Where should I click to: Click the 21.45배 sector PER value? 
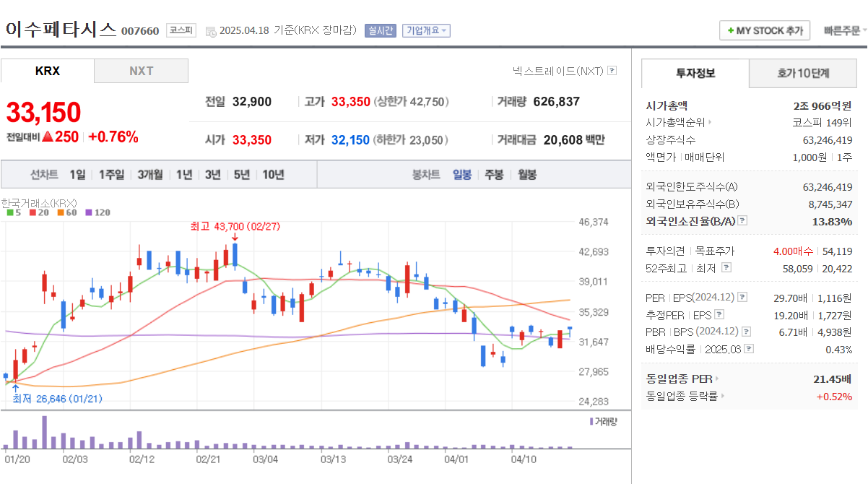coord(833,379)
